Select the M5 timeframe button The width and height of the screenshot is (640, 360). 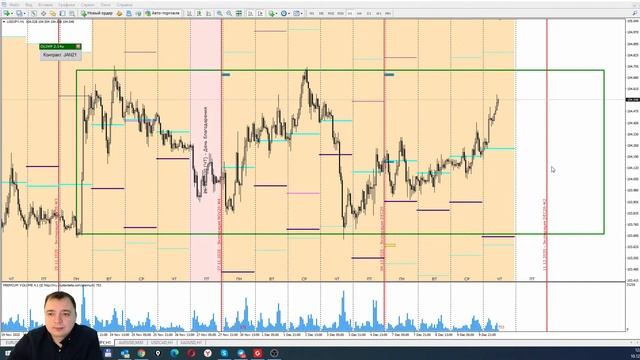[321, 13]
